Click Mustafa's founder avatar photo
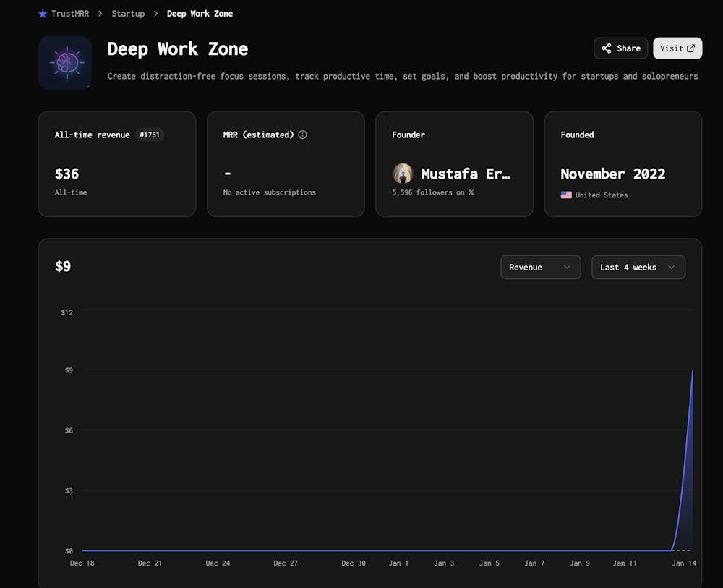 click(x=403, y=174)
